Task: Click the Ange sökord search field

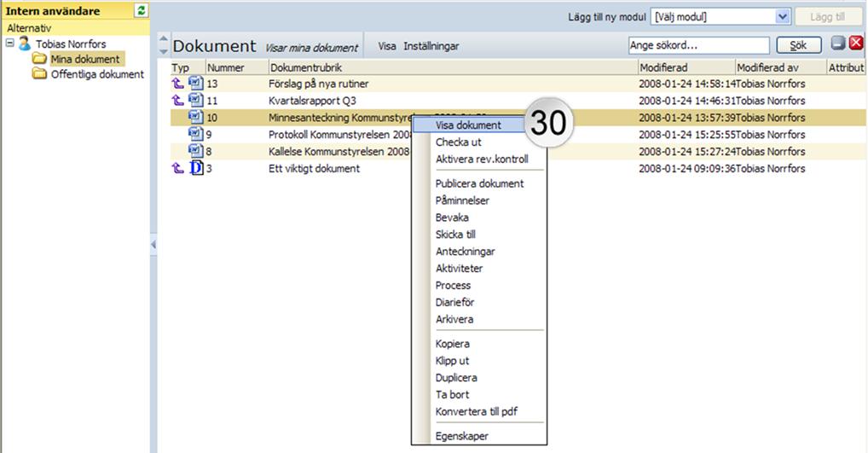Action: tap(698, 45)
